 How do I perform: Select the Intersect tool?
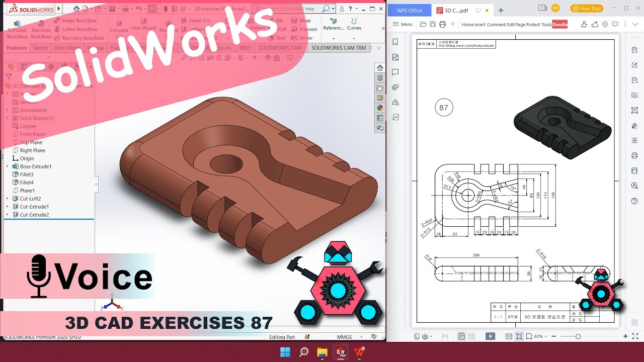point(304,29)
